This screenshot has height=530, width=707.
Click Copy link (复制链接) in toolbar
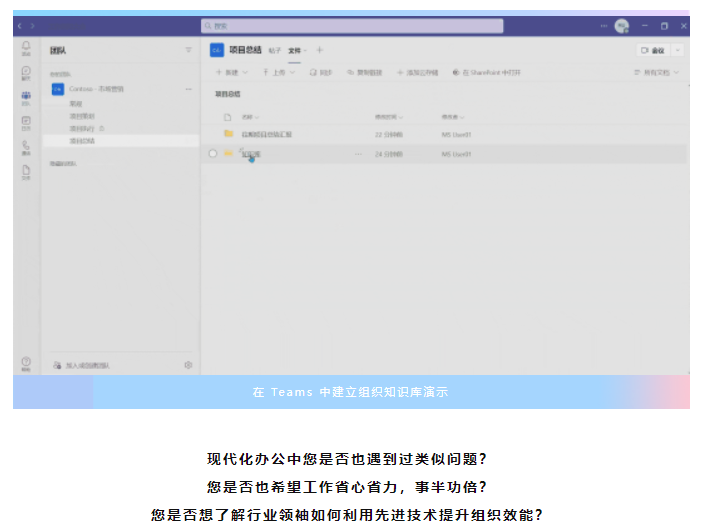pos(364,72)
